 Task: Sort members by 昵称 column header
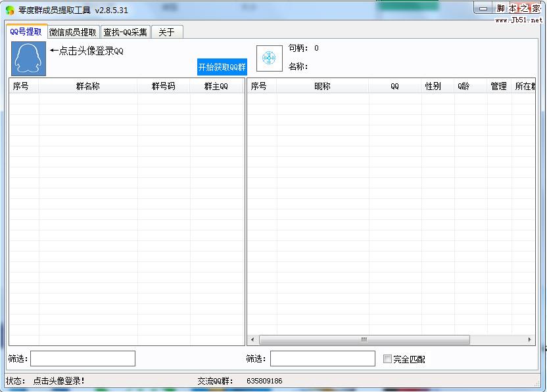coord(322,86)
